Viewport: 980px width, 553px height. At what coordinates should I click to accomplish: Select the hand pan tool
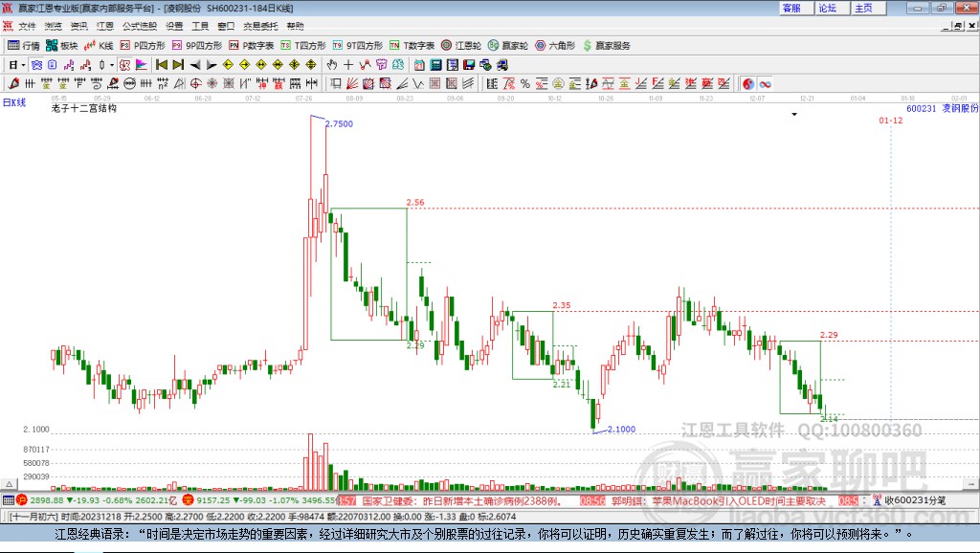[331, 65]
